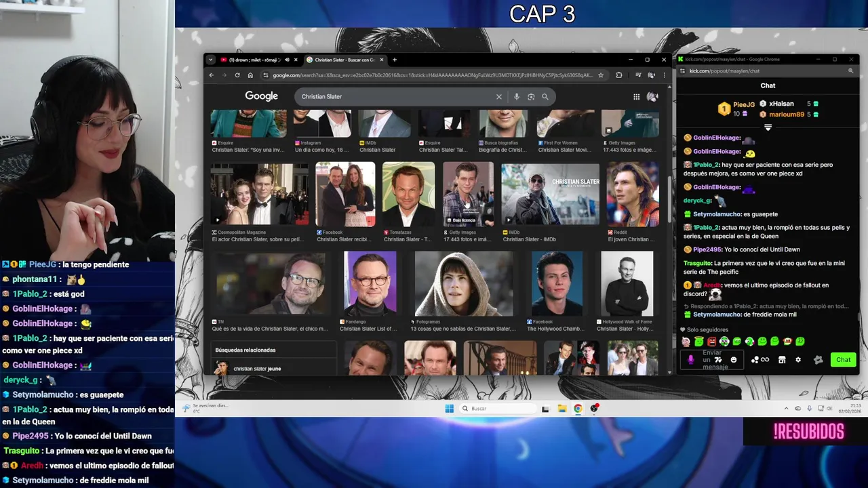This screenshot has width=868, height=488.
Task: Open the Google apps grid
Action: [636, 97]
